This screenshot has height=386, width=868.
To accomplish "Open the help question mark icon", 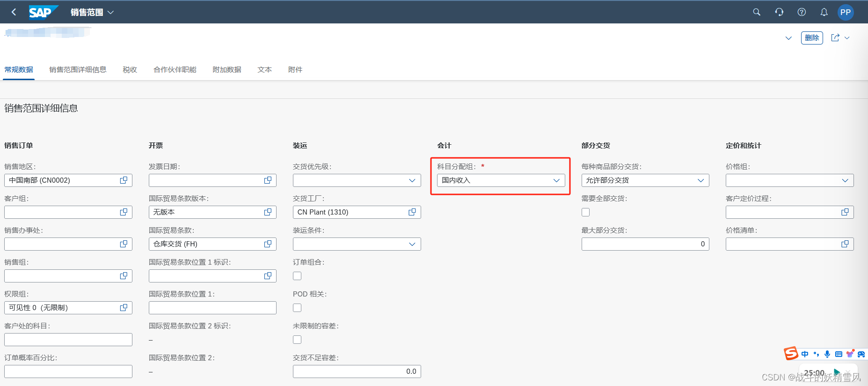I will pyautogui.click(x=802, y=12).
